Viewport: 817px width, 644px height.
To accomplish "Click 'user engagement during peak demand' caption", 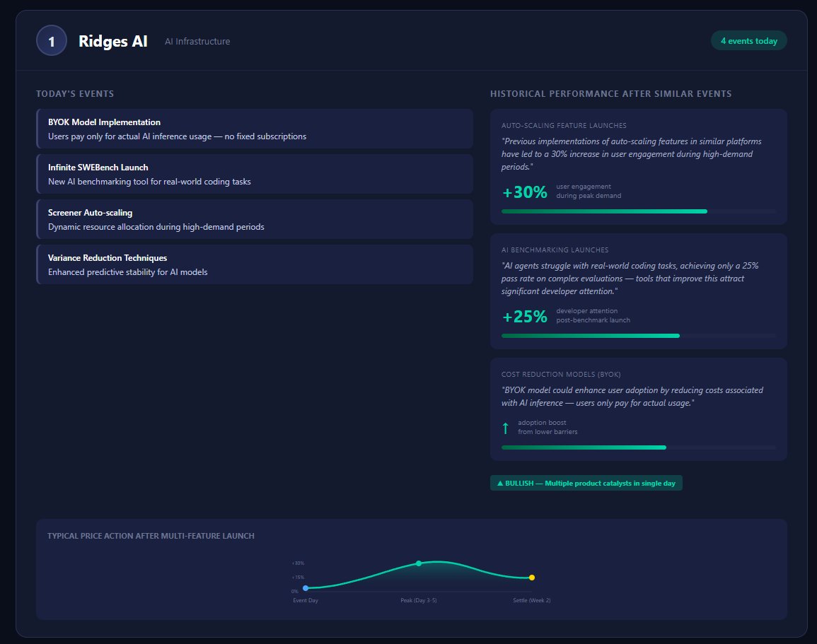I will (x=589, y=191).
